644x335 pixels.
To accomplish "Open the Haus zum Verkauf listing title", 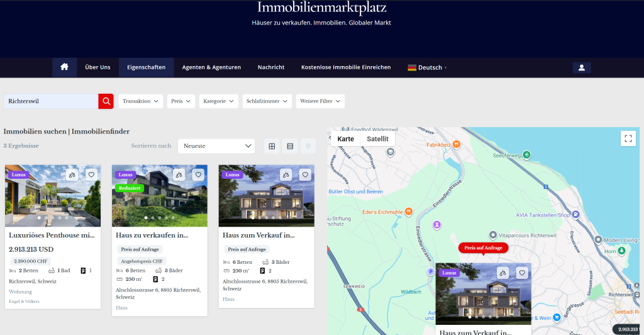I will coord(258,235).
